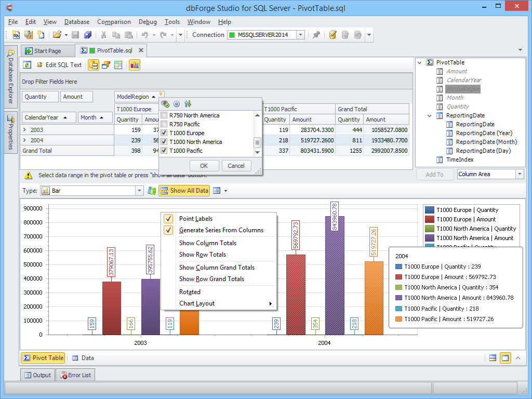Image resolution: width=532 pixels, height=399 pixels.
Task: Open Chart Layout submenu
Action: 218,303
